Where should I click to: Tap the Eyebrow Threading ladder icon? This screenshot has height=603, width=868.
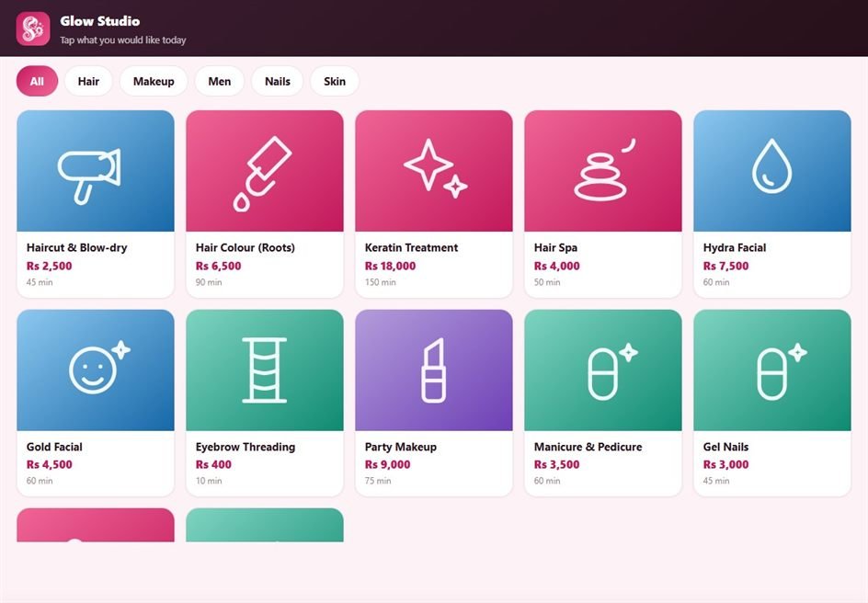(x=265, y=370)
